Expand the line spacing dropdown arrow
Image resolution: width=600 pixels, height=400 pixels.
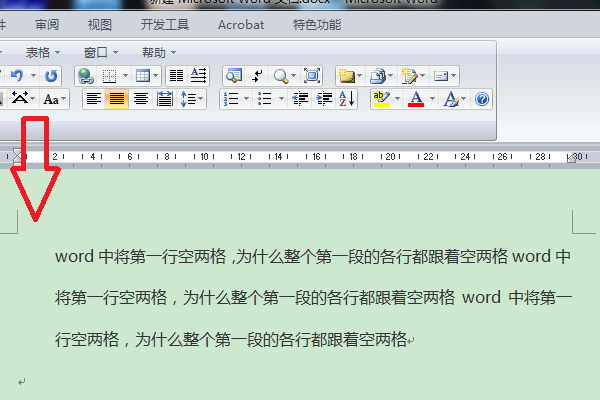pos(200,99)
